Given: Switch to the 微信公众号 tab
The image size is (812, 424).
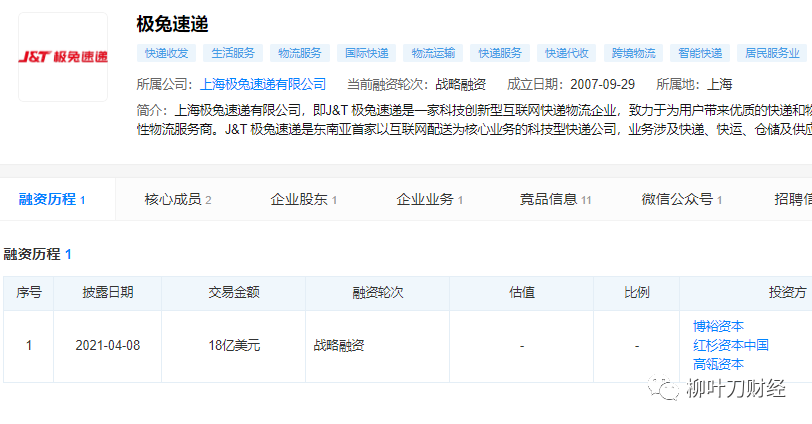Looking at the screenshot, I should coord(682,199).
